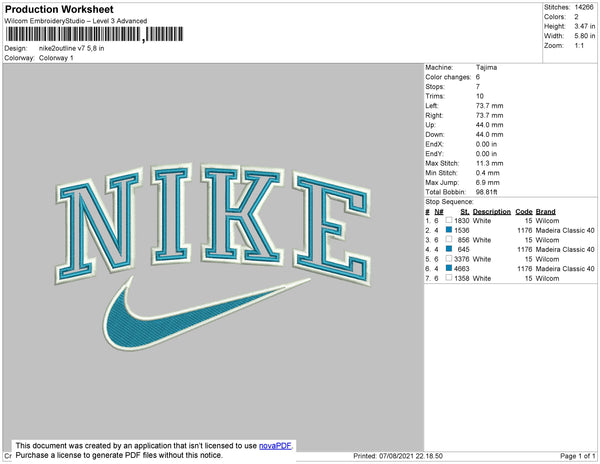Select the Max Jump value 6.9 mm
The height and width of the screenshot is (464, 600).
[488, 182]
